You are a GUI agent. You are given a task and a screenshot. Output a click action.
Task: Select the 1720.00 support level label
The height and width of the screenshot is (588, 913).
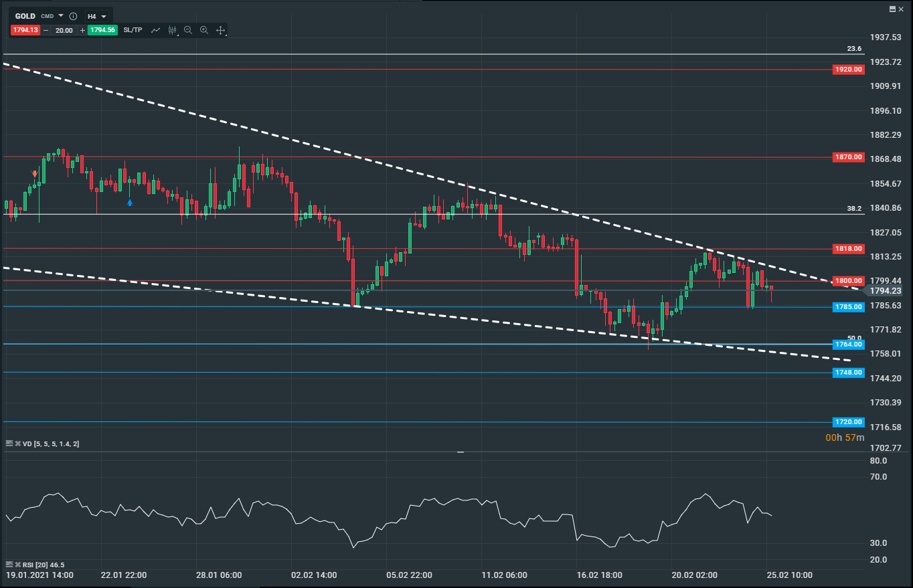848,422
